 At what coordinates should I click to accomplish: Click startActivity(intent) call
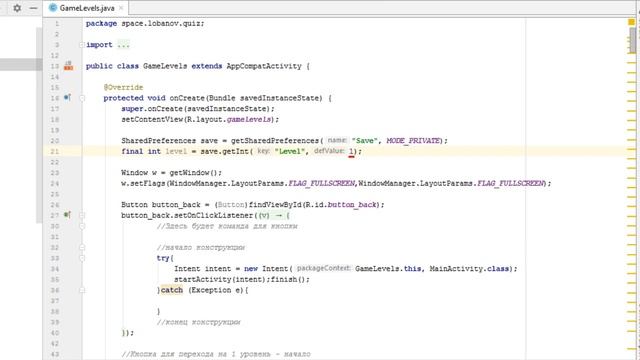(220, 280)
